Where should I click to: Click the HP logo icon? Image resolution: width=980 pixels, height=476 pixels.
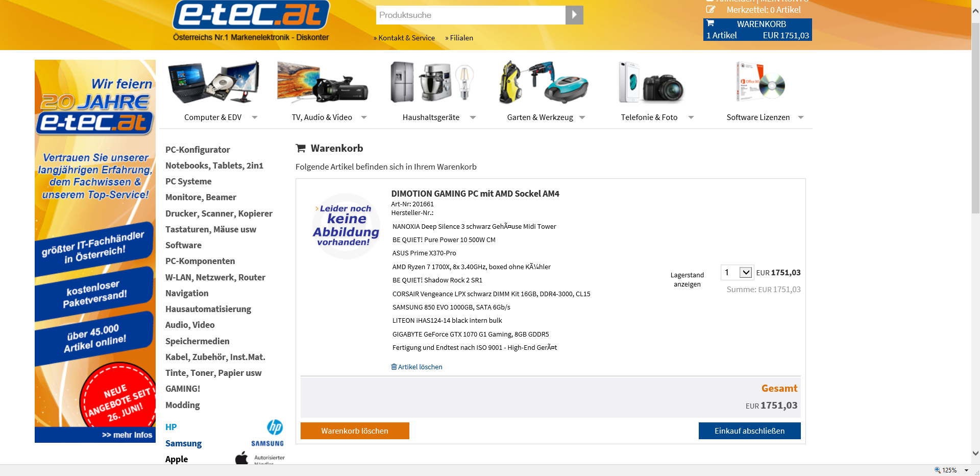(x=275, y=427)
